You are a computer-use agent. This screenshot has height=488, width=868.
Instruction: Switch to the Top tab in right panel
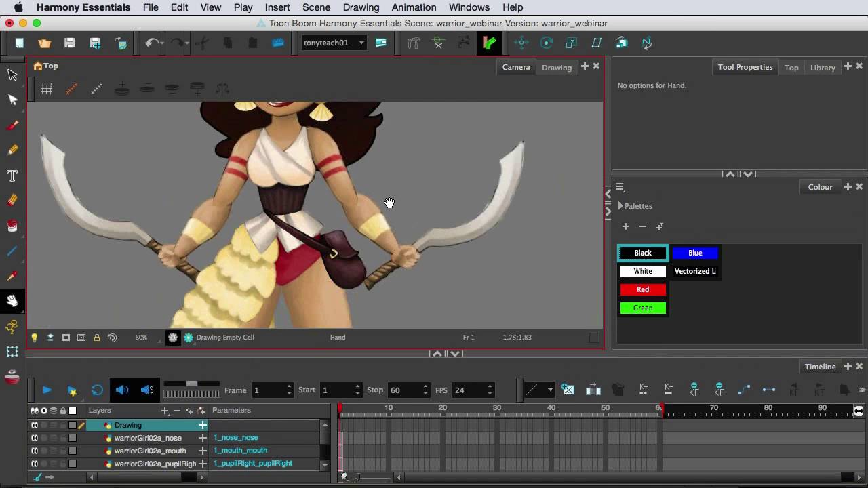[791, 67]
